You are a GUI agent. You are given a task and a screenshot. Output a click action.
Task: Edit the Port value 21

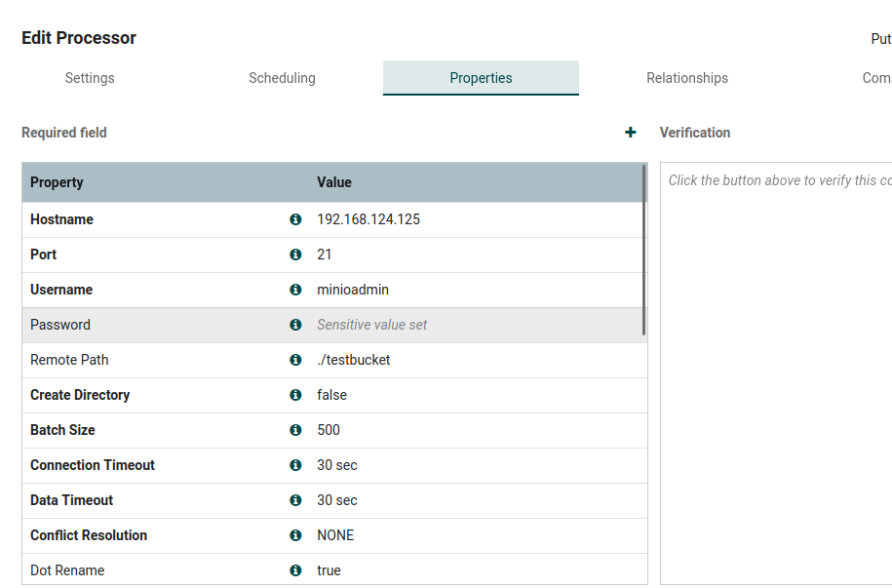(x=325, y=255)
